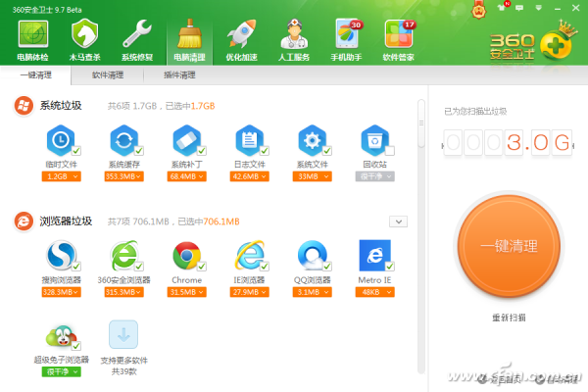Screen dimensions: 588x392
Task: Click 支持更多软件 download arrow icon
Action: point(123,334)
